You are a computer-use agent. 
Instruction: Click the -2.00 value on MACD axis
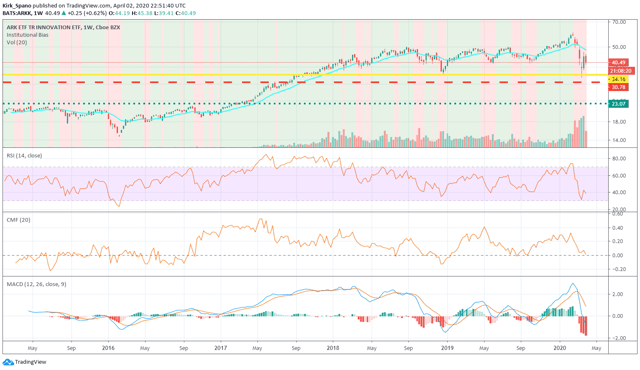617,338
